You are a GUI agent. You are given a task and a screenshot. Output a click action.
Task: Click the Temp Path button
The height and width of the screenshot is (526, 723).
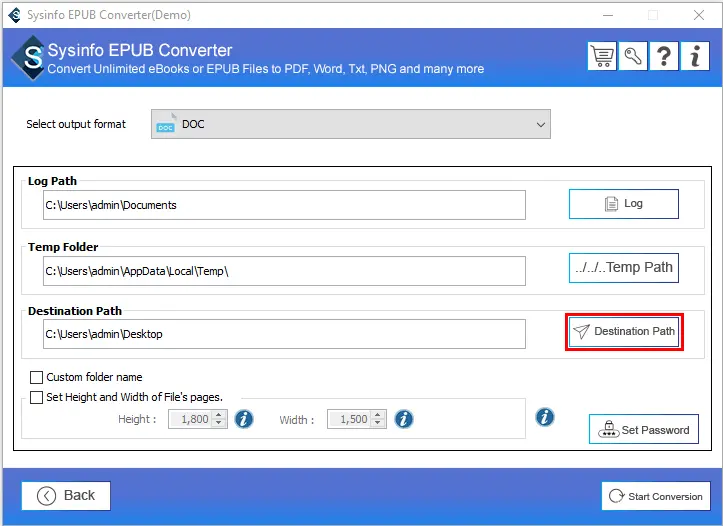click(624, 268)
